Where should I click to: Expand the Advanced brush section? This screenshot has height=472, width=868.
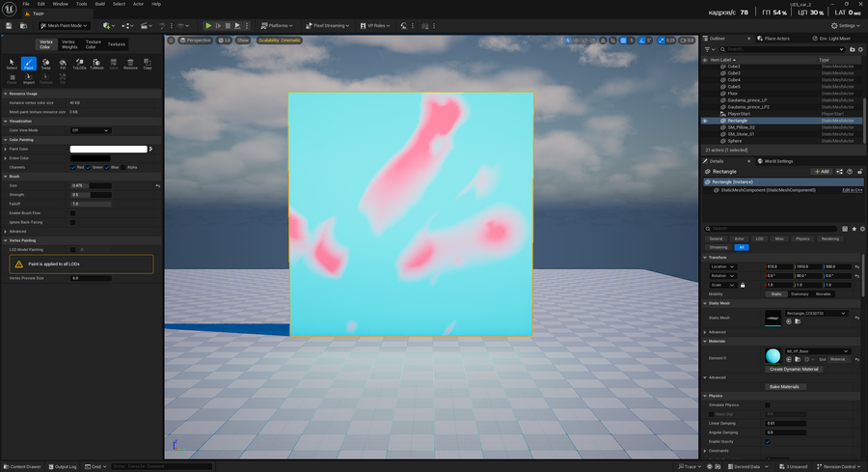click(x=6, y=232)
